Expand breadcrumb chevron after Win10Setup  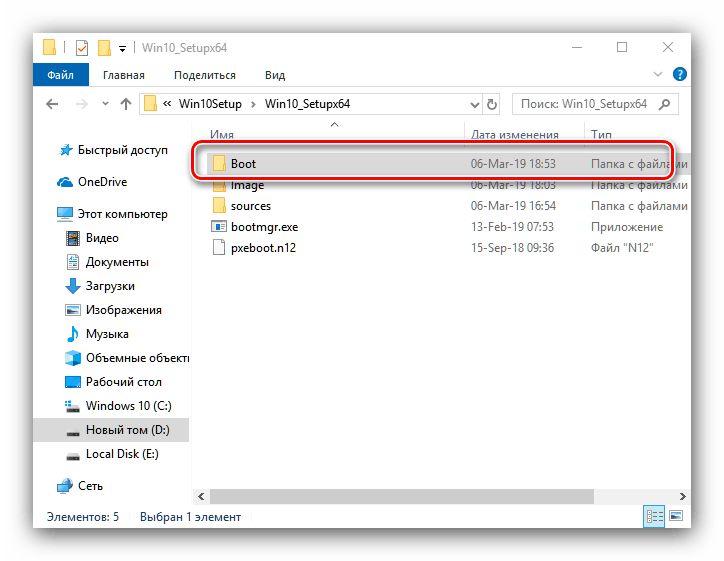(x=253, y=104)
